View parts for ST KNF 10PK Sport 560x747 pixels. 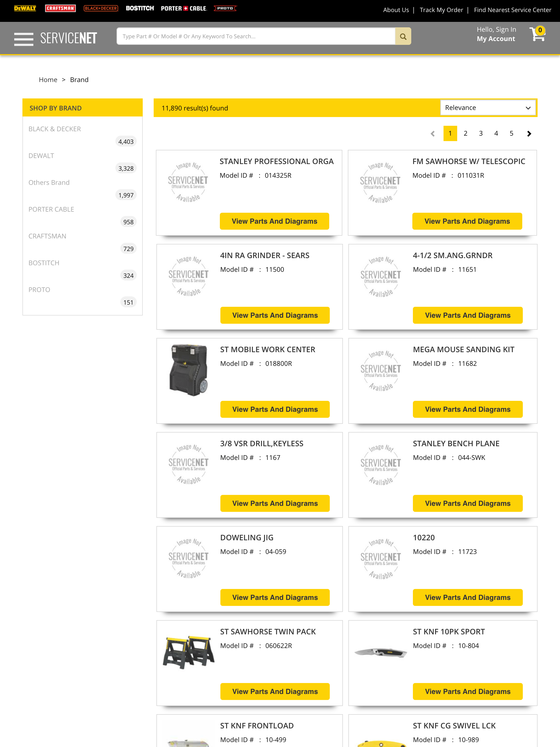coord(468,691)
